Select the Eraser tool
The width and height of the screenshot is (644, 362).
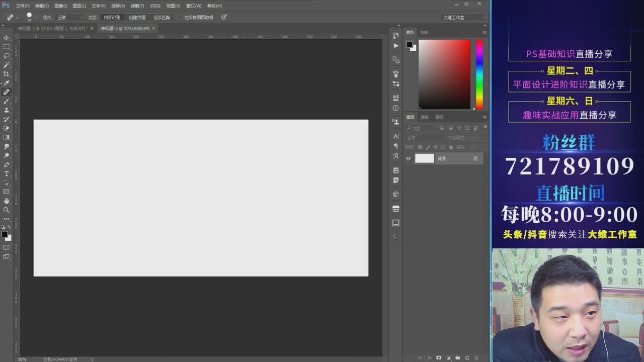coord(7,128)
